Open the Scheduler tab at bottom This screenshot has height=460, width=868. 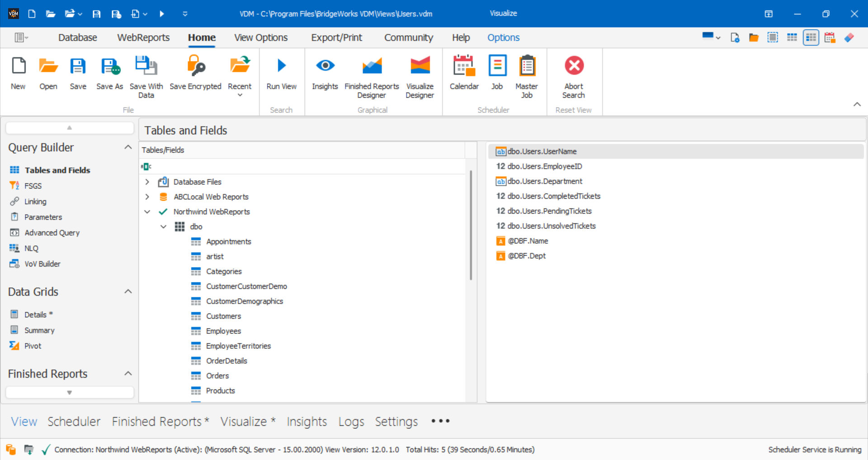click(74, 421)
